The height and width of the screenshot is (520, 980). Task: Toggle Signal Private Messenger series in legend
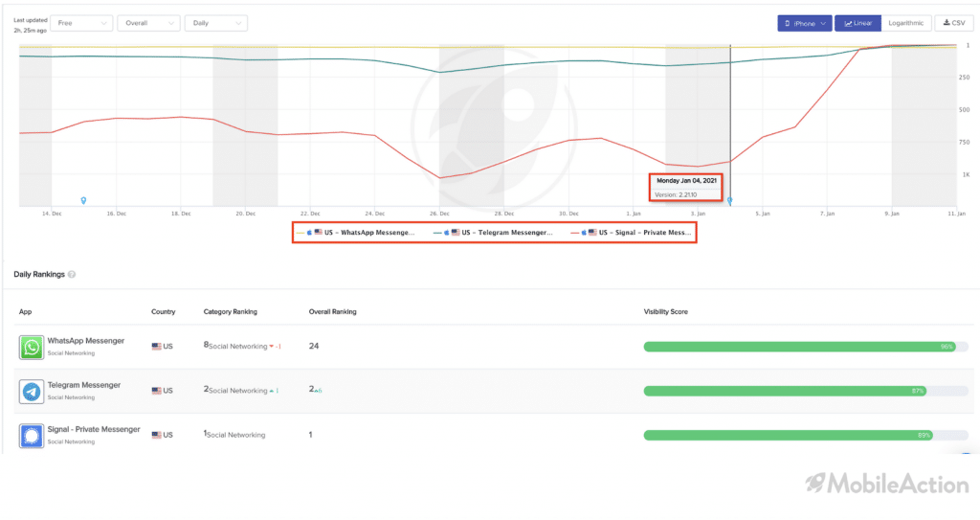[631, 232]
